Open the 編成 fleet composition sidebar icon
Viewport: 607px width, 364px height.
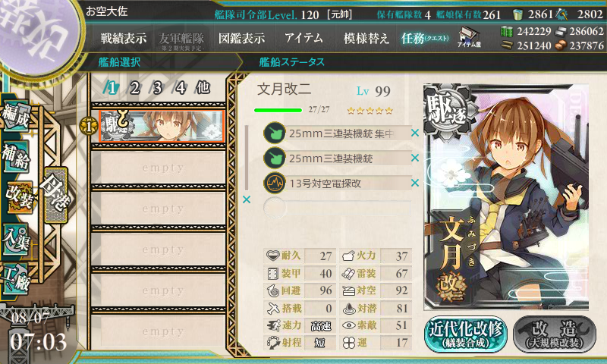pos(16,116)
